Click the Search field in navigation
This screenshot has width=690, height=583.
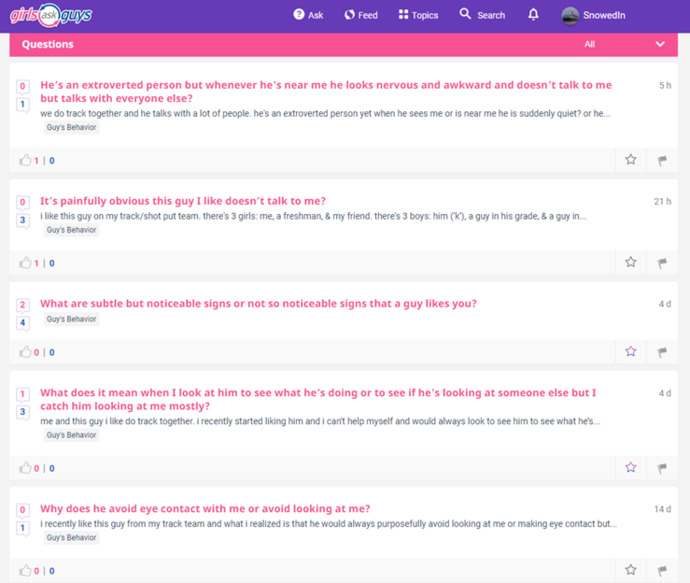tap(482, 15)
